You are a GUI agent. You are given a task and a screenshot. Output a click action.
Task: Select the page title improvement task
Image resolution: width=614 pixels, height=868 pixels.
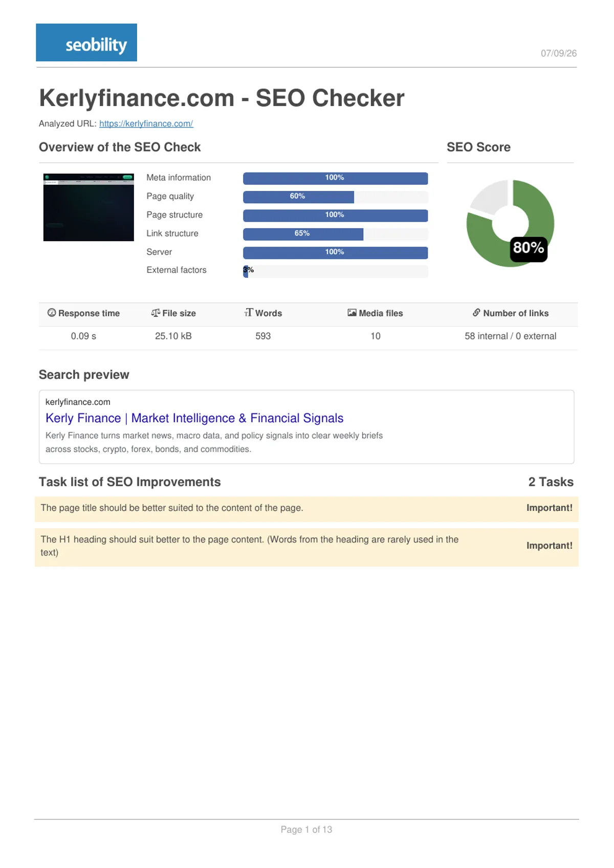[x=306, y=509]
